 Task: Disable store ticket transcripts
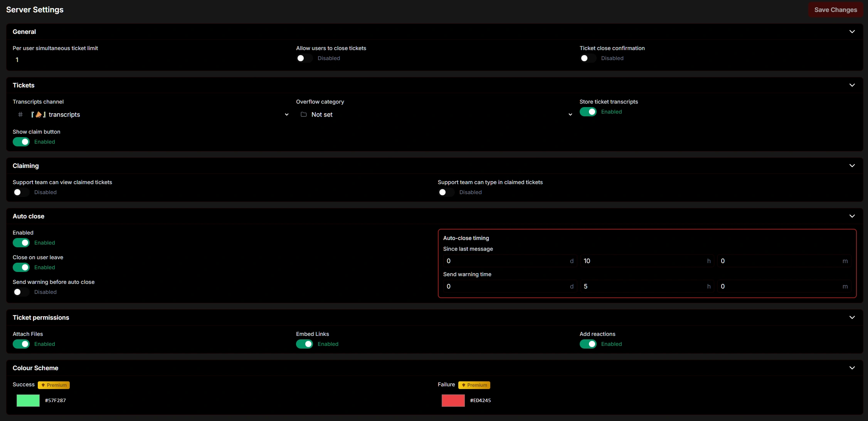[587, 112]
